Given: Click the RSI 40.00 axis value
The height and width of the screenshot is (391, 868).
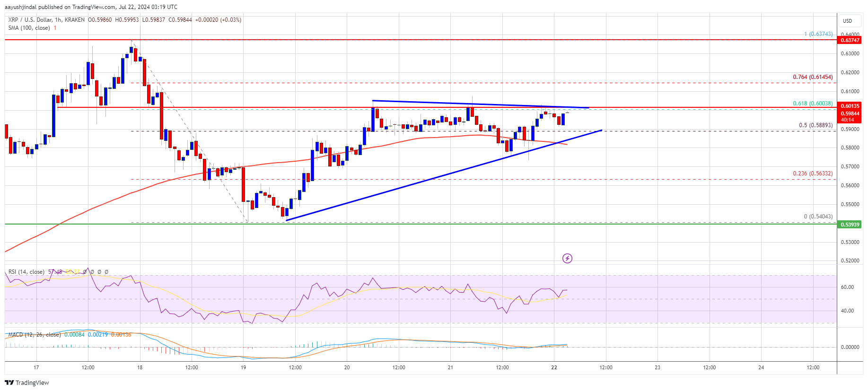Looking at the screenshot, I should coord(847,311).
